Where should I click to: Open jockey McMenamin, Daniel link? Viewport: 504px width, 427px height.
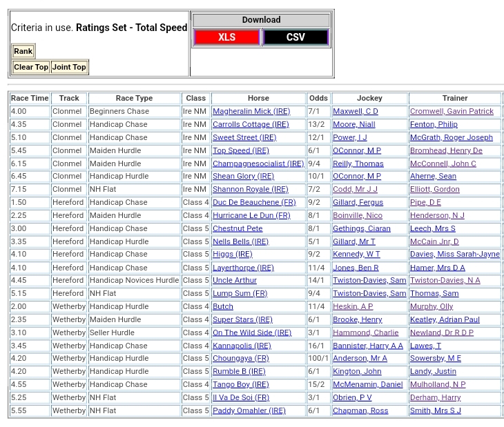point(367,385)
